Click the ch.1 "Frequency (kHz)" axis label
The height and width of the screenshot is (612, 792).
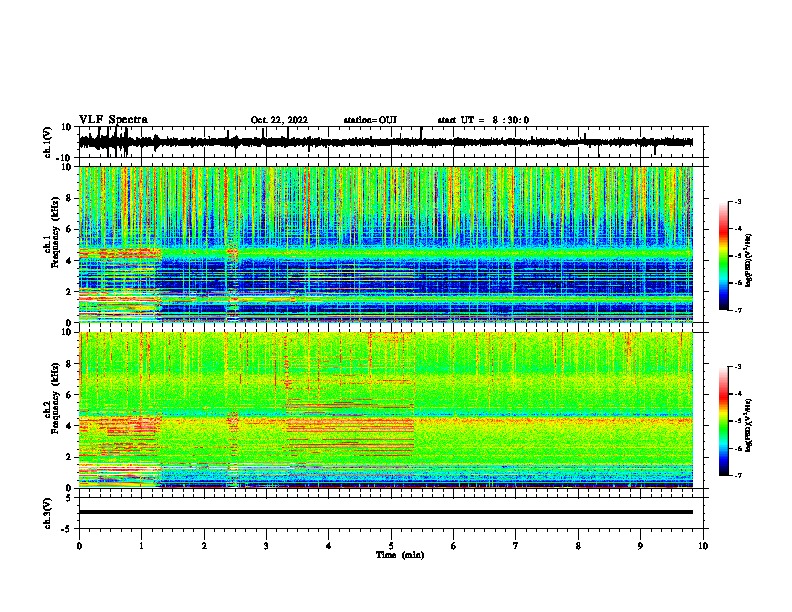pyautogui.click(x=55, y=232)
